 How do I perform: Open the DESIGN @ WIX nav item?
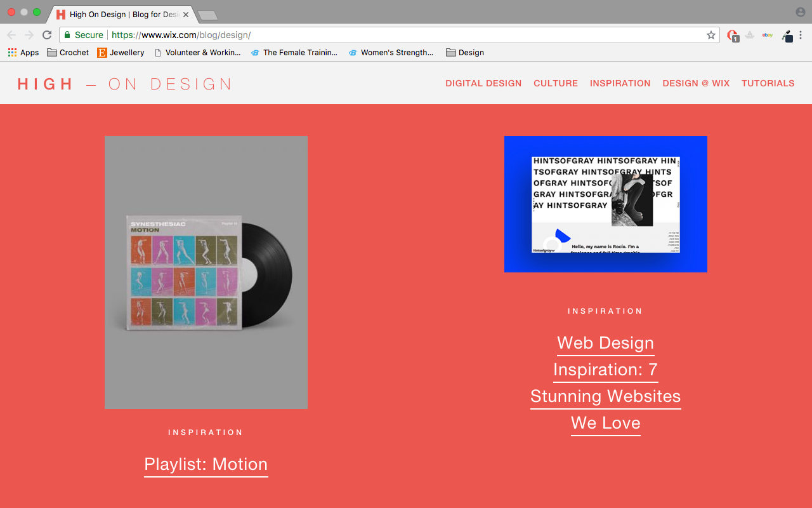[x=696, y=83]
